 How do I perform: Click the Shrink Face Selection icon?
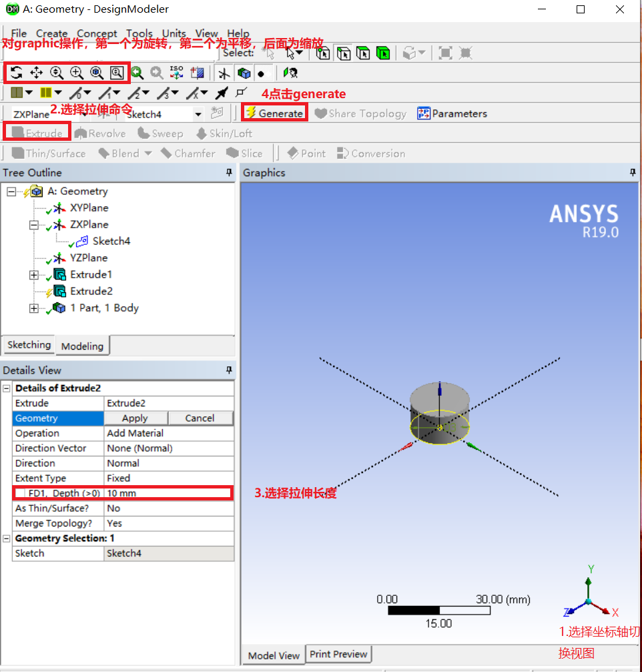click(465, 53)
